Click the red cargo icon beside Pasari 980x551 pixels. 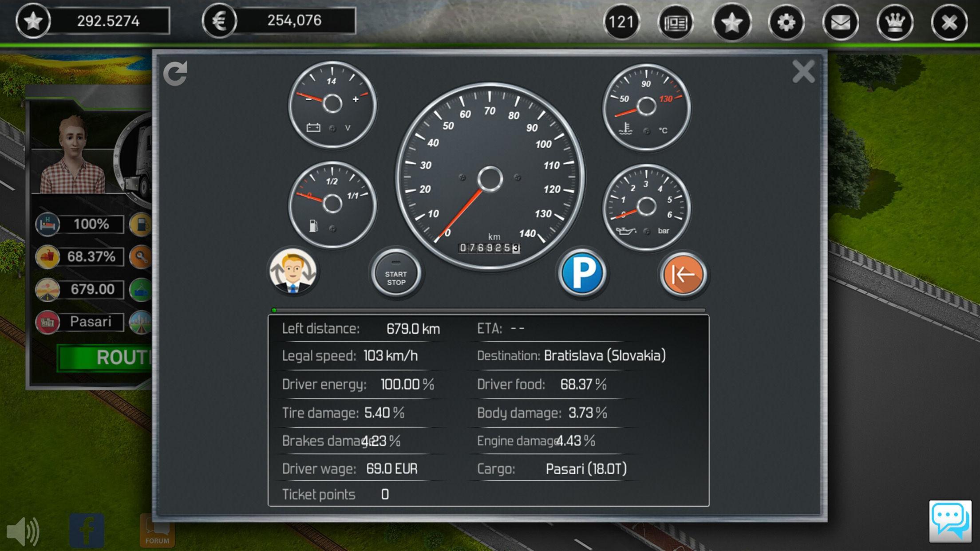tap(47, 322)
